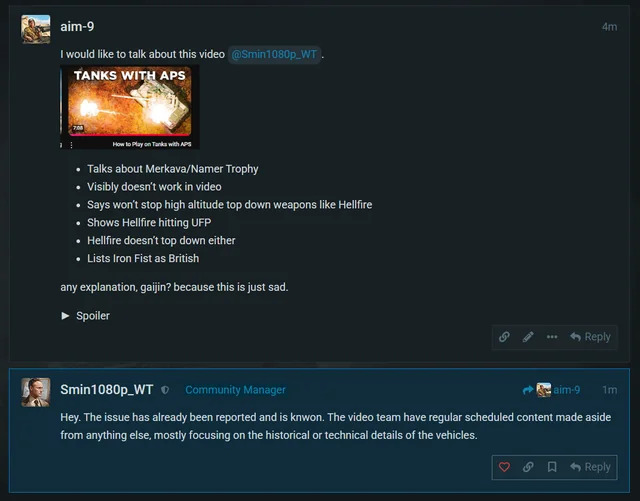
Task: Open aim-9's avatar profile picture
Action: click(x=36, y=29)
